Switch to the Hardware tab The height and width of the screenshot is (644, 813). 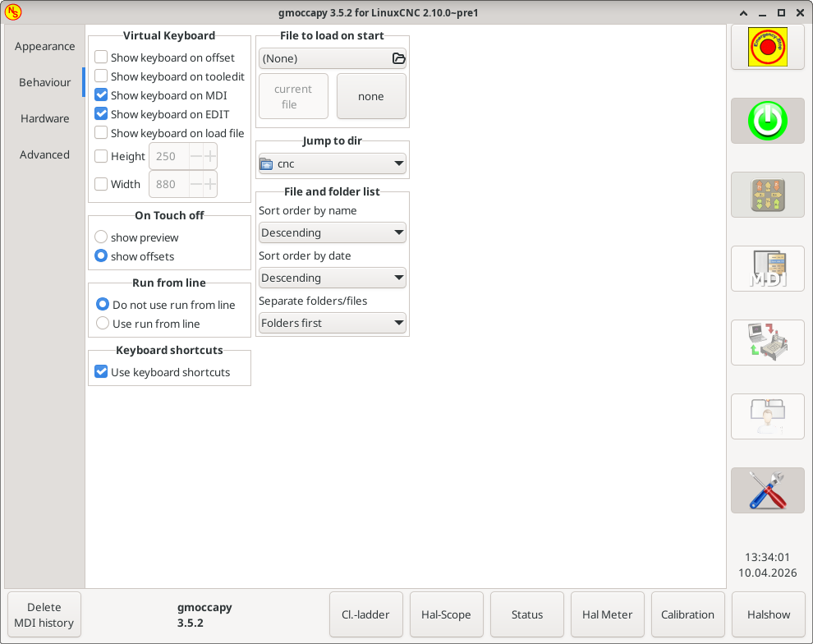44,118
